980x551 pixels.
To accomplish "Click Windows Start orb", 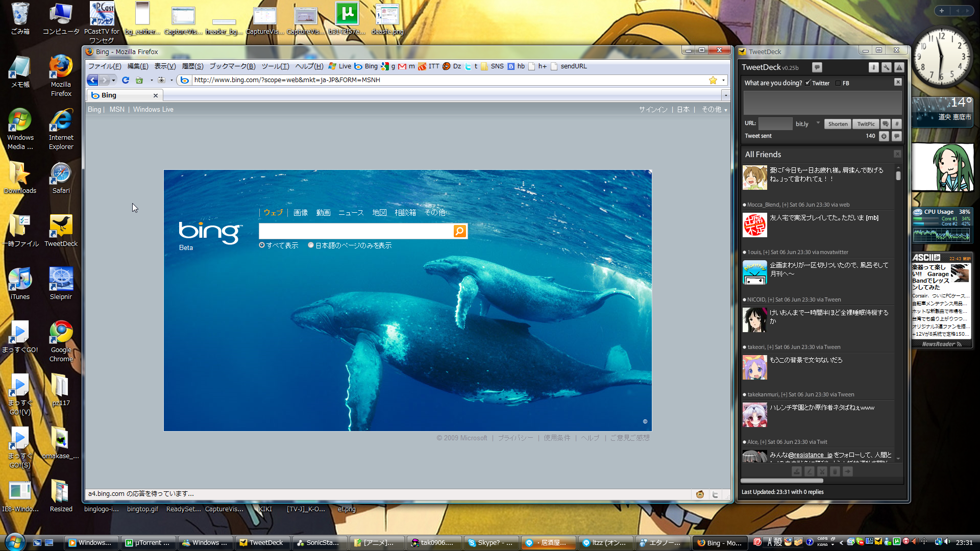I will point(14,542).
